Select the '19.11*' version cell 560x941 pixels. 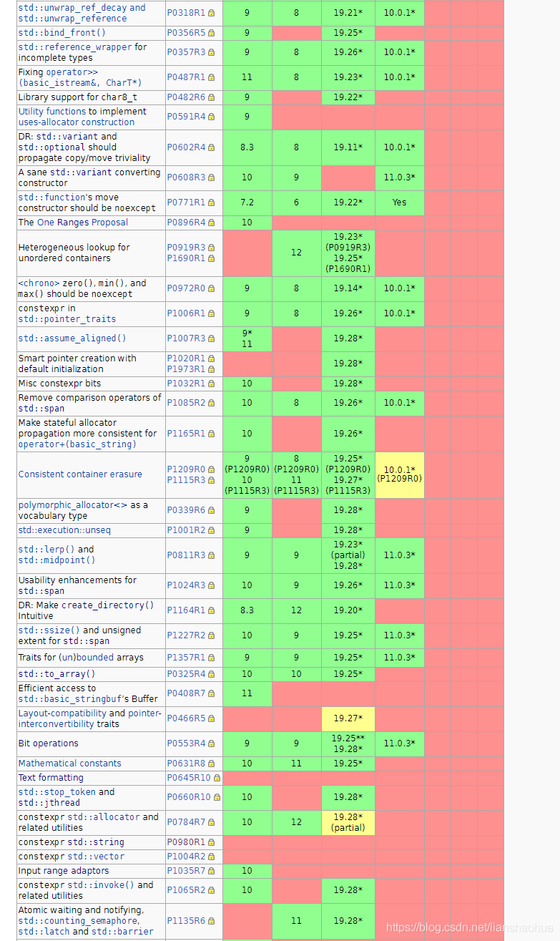[348, 147]
